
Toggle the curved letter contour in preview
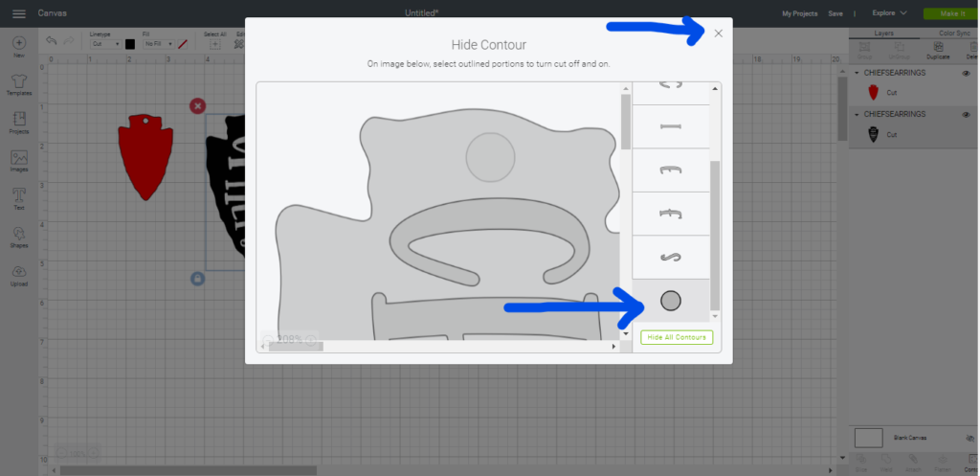(489, 242)
